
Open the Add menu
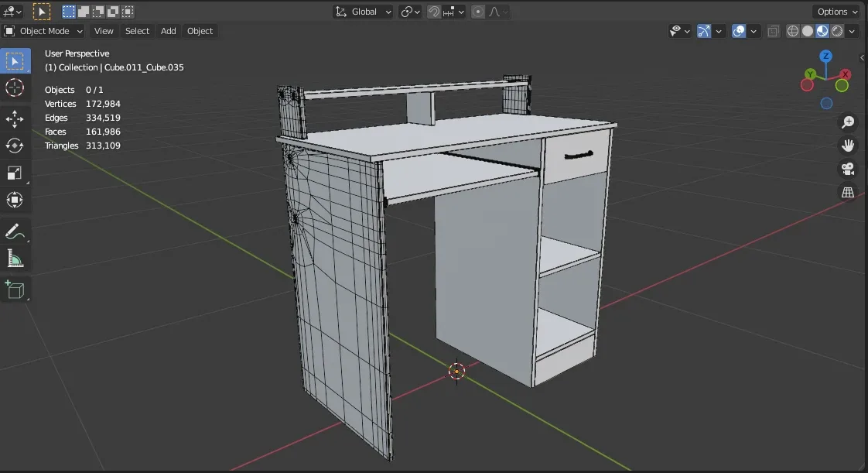pyautogui.click(x=168, y=31)
